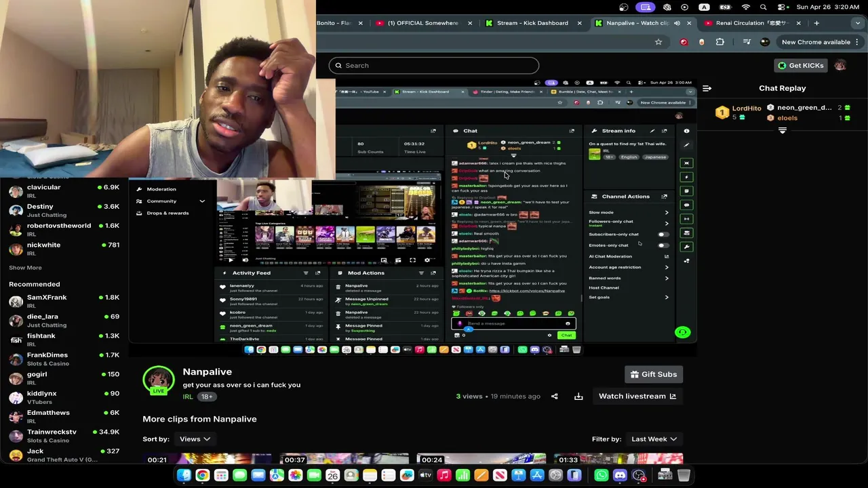Open nickwhite channel in sidebar

64,249
